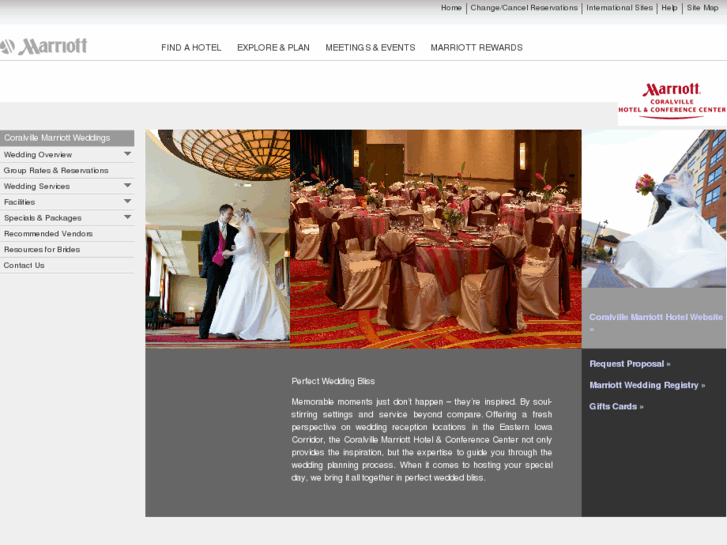Viewport: 727px width, 545px height.
Task: Open the Gifts Cards link
Action: 616,406
